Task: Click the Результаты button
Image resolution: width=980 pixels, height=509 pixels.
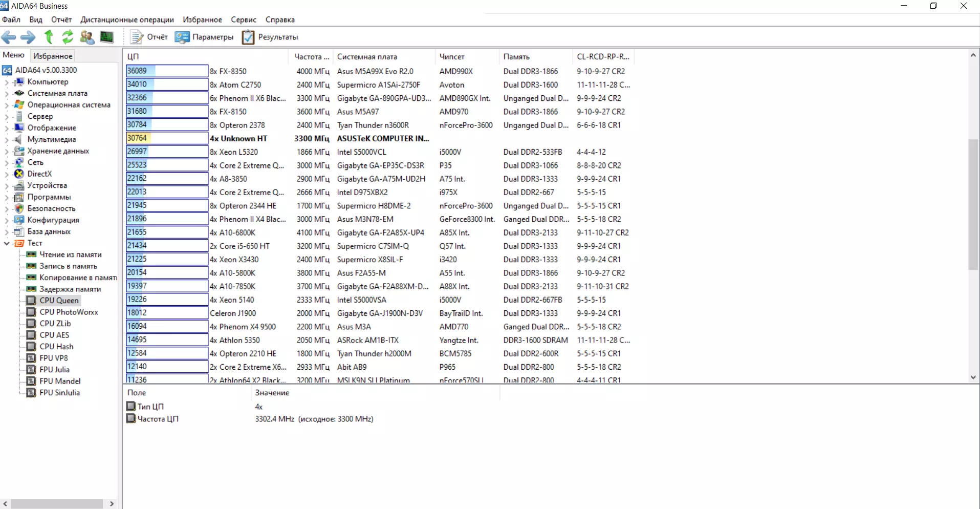Action: point(270,37)
